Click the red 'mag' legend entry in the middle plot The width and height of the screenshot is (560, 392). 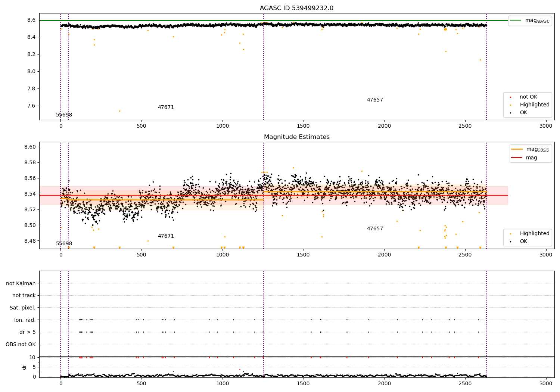(x=524, y=158)
